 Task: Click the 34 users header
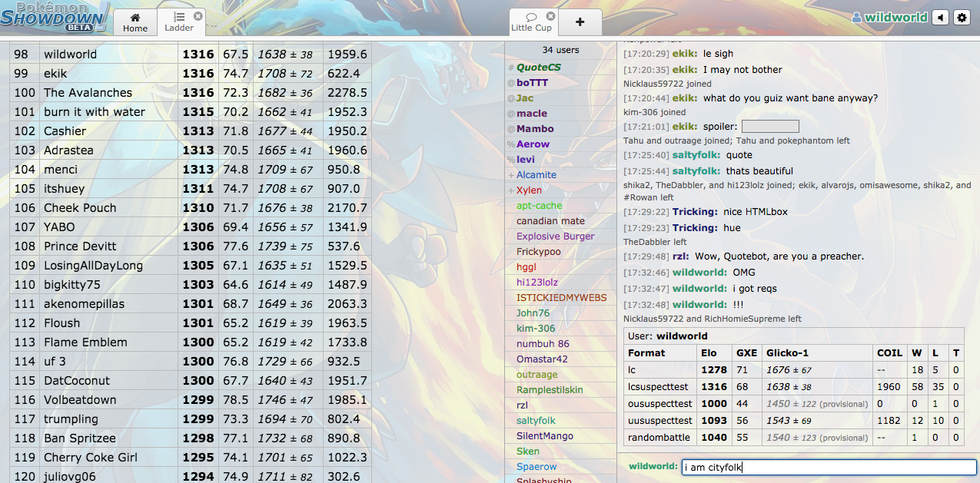coord(560,50)
